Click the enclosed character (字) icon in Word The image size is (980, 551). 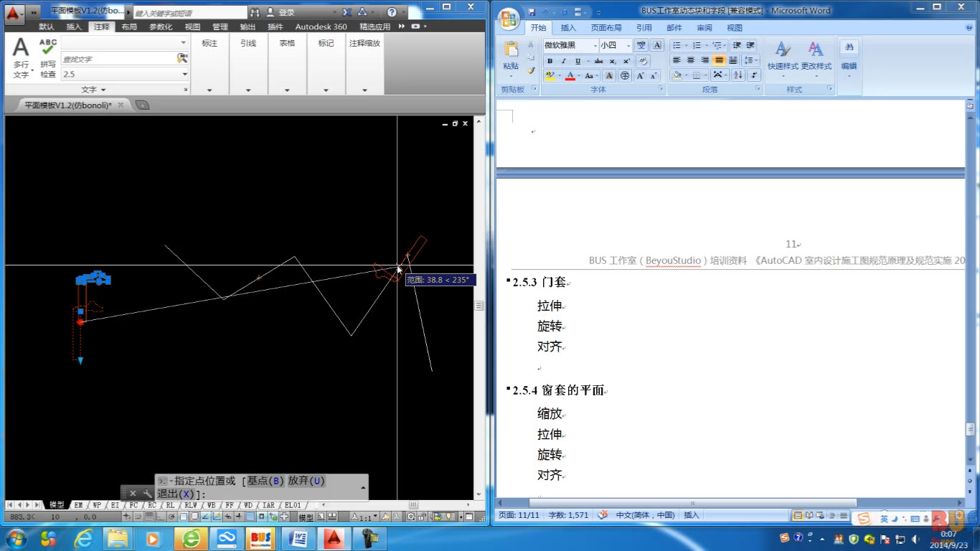625,75
